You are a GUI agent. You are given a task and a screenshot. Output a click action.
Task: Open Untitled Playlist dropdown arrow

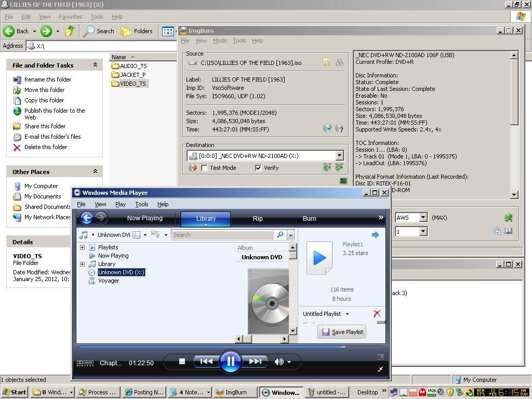tap(347, 314)
